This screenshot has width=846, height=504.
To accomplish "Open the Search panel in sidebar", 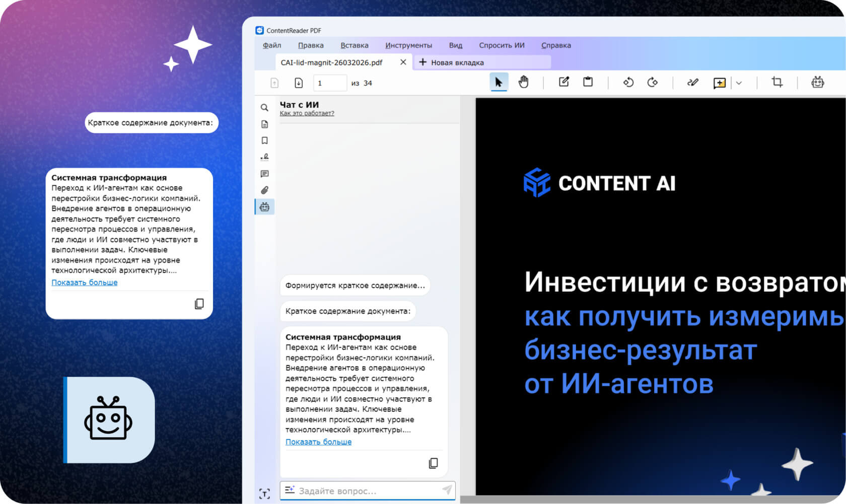I will 264,108.
